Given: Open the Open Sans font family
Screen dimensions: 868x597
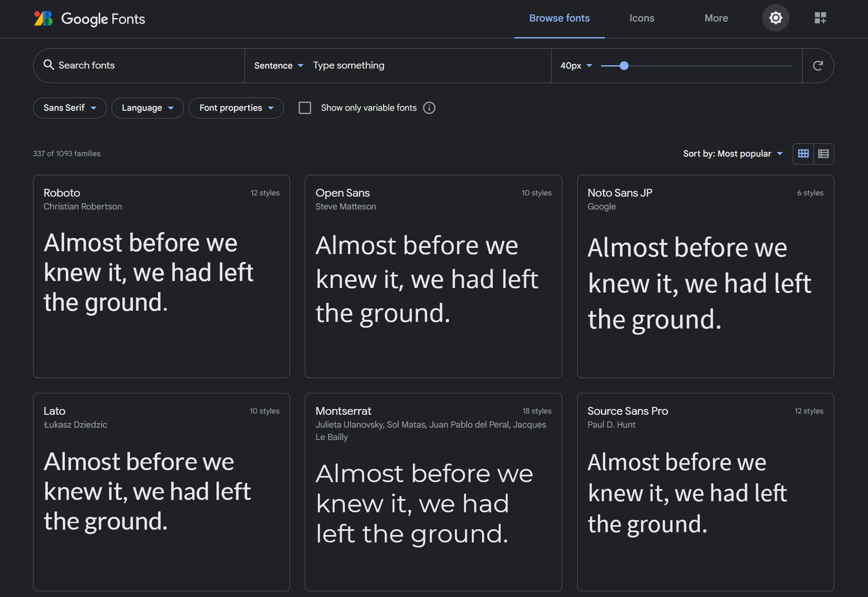Looking at the screenshot, I should point(342,193).
